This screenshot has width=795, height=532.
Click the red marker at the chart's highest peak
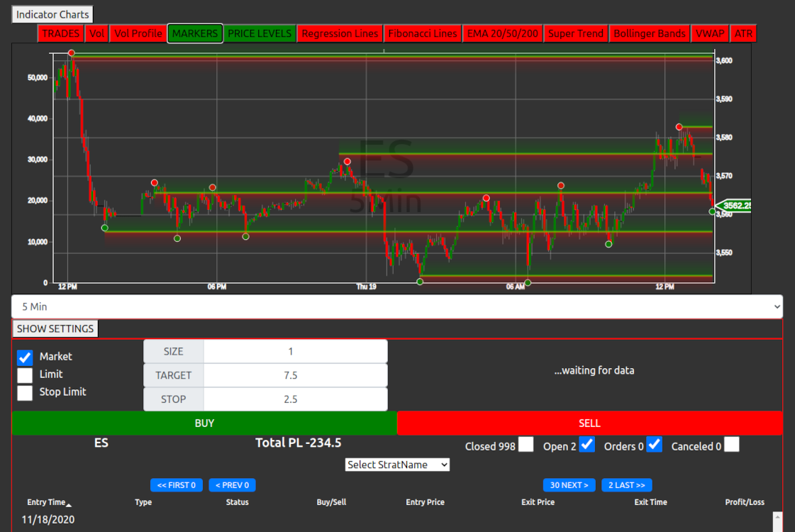click(72, 52)
